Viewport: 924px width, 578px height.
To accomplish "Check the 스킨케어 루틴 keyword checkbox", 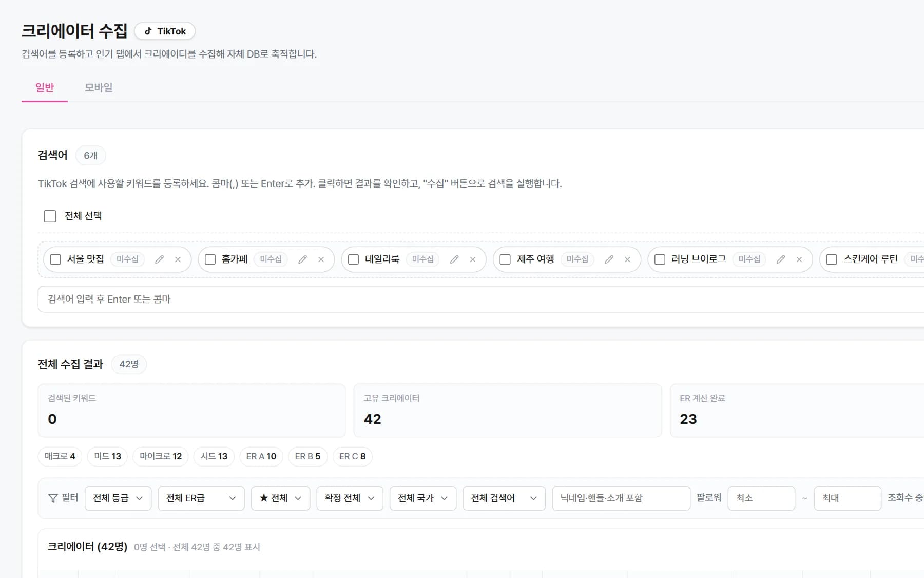I will tap(832, 259).
